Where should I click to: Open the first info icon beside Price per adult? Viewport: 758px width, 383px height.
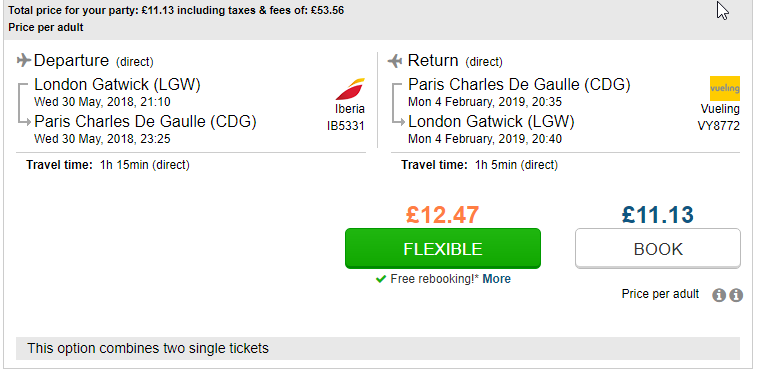719,295
